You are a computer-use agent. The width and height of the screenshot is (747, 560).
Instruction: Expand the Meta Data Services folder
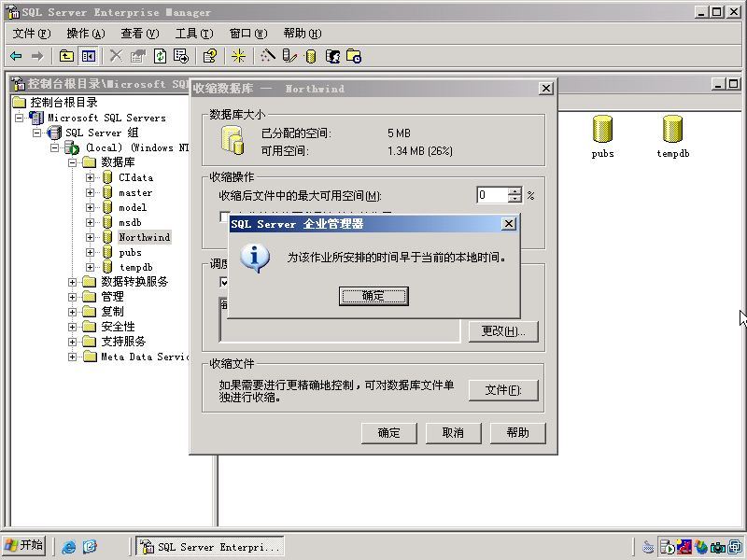tap(73, 357)
